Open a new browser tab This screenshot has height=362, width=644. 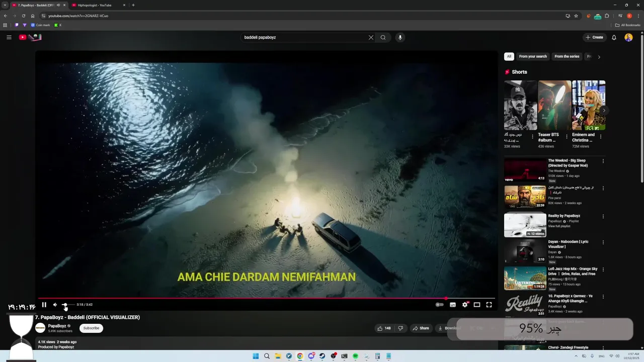coord(133,5)
